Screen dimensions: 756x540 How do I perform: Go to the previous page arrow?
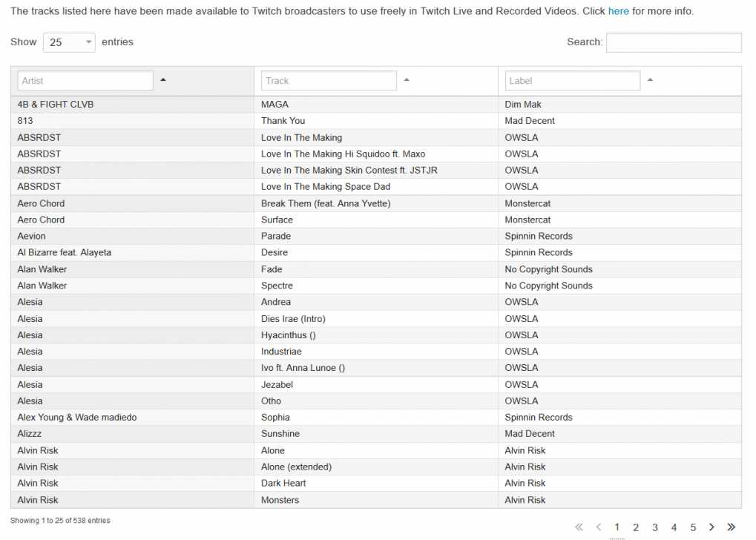[598, 527]
